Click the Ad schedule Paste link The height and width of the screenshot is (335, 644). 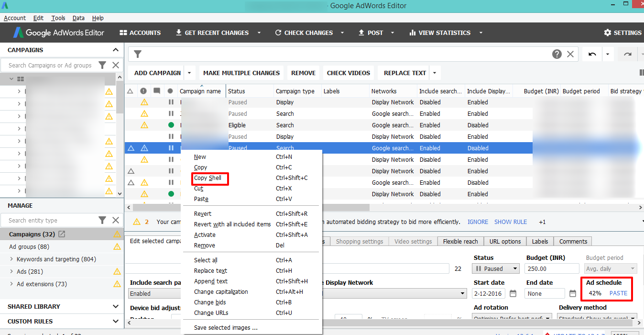[x=618, y=293]
